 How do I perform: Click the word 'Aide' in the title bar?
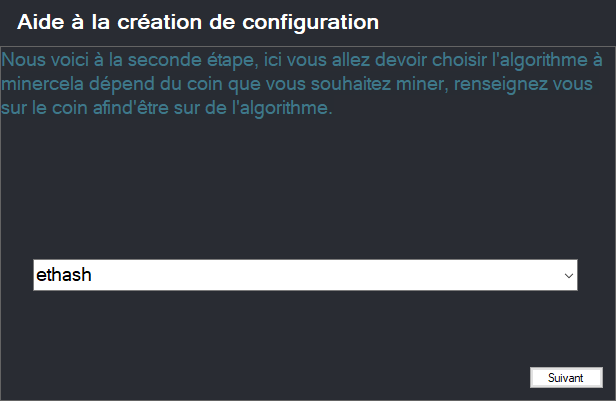(41, 22)
